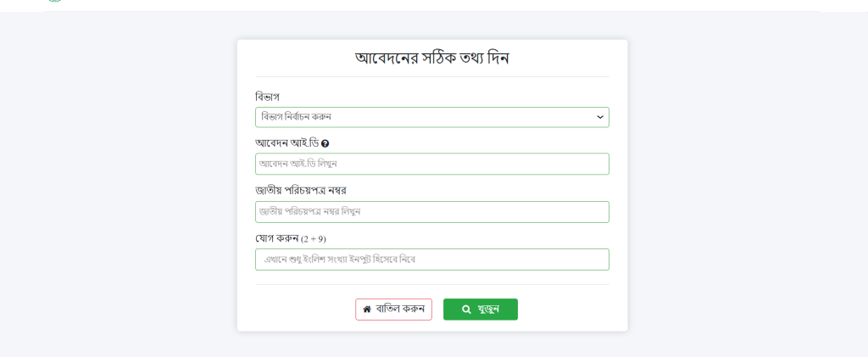Viewport: 868px width, 357px height.
Task: Click the বিভাগ field label
Action: click(x=267, y=97)
